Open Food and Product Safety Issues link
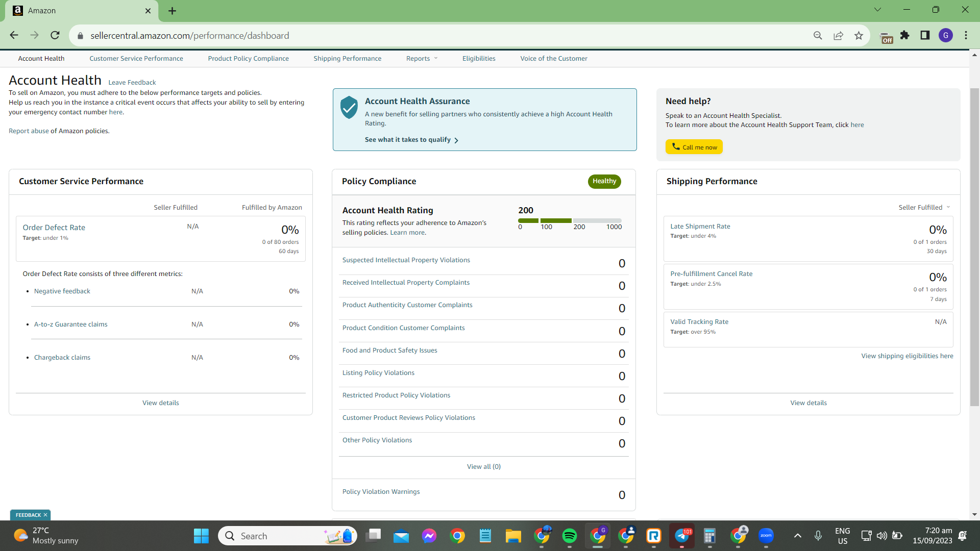Image resolution: width=980 pixels, height=551 pixels. [x=390, y=350]
